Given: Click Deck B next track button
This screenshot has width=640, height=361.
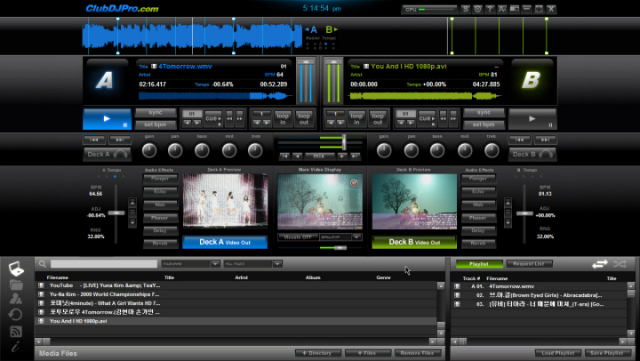Looking at the screenshot, I should point(545,140).
